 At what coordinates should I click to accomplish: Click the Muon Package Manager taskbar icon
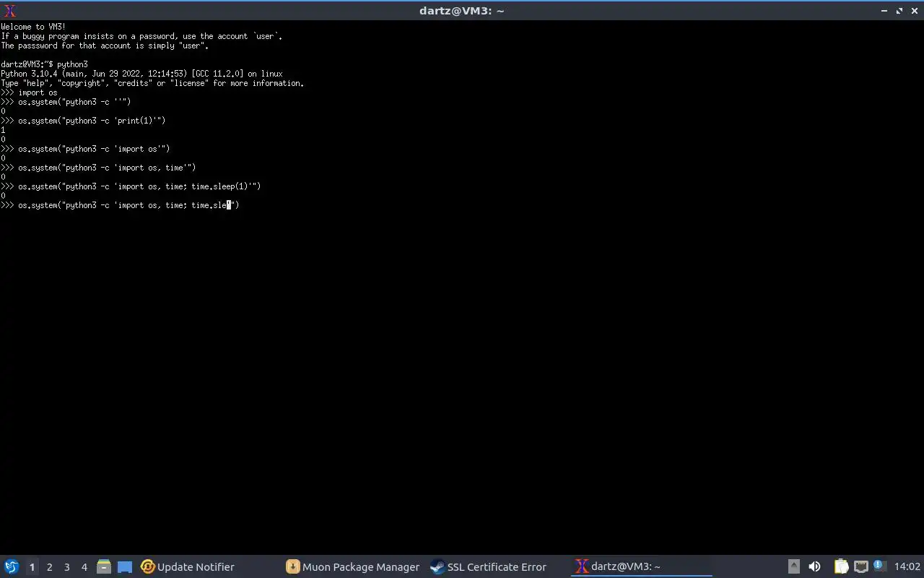(293, 567)
